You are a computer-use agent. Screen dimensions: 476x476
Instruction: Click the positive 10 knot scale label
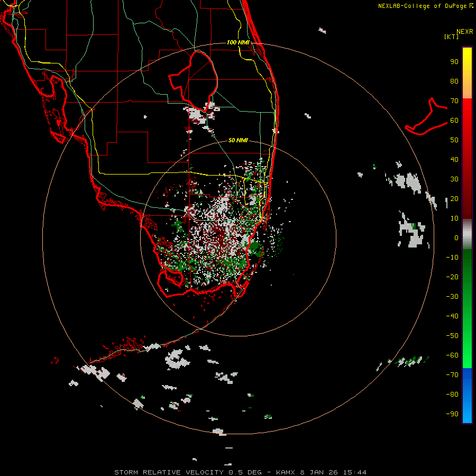[x=454, y=218]
